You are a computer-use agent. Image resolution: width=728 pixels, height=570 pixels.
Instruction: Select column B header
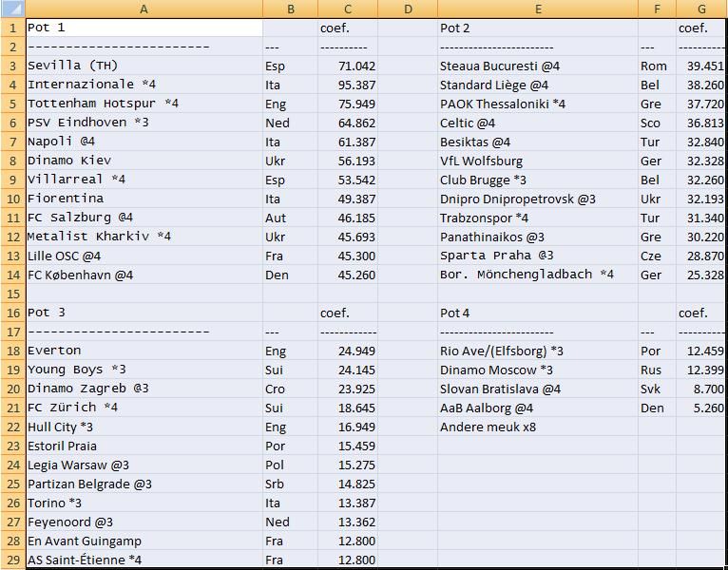(x=290, y=9)
